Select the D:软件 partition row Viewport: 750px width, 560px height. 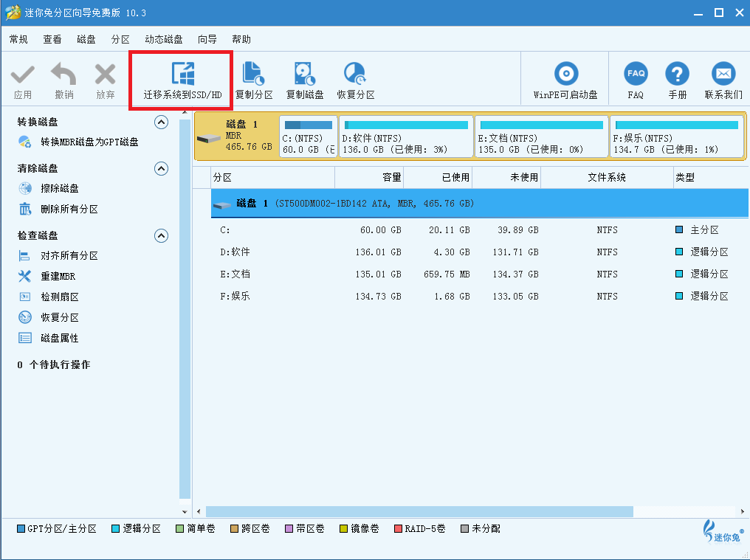[x=479, y=252]
